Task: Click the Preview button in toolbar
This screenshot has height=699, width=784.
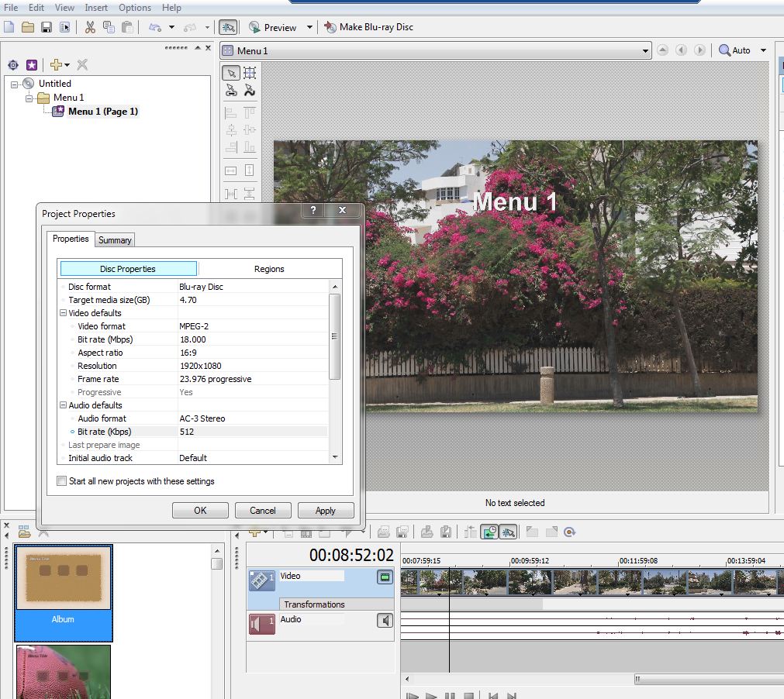Action: [x=272, y=27]
